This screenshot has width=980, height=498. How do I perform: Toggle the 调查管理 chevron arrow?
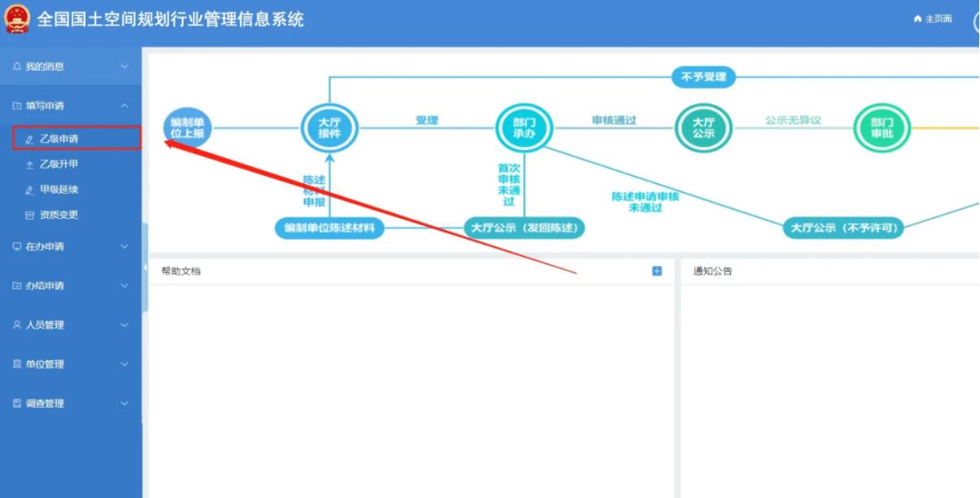point(125,403)
